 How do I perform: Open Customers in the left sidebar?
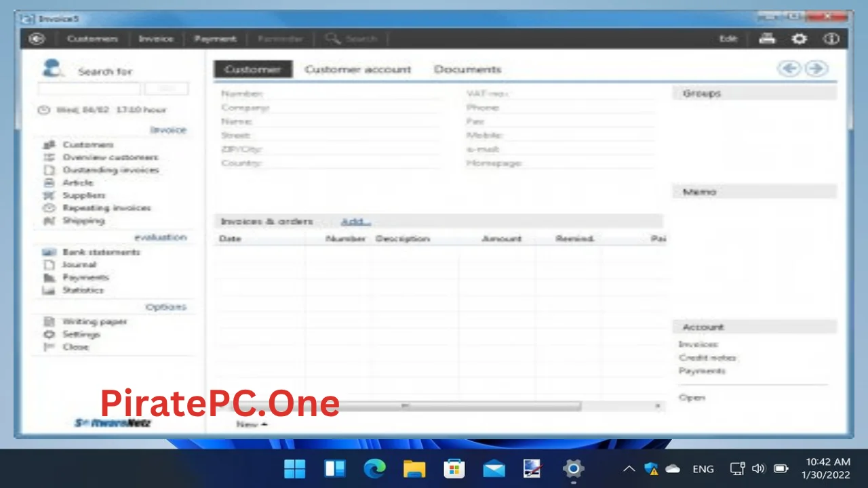pos(87,144)
